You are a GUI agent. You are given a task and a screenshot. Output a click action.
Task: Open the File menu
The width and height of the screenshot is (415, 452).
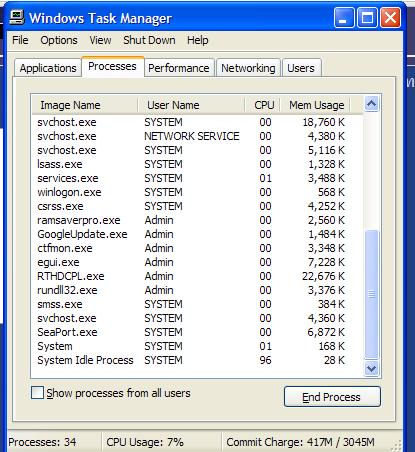(x=20, y=40)
